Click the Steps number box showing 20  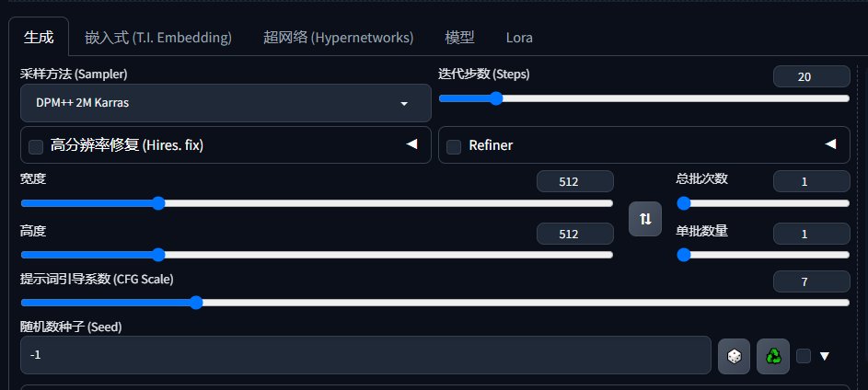(812, 76)
